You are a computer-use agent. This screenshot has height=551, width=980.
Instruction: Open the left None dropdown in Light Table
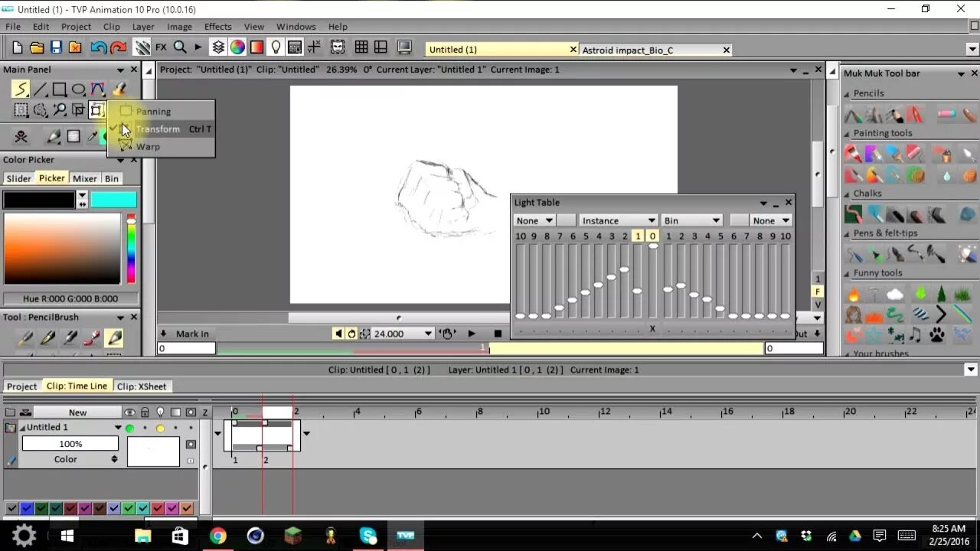click(x=534, y=220)
